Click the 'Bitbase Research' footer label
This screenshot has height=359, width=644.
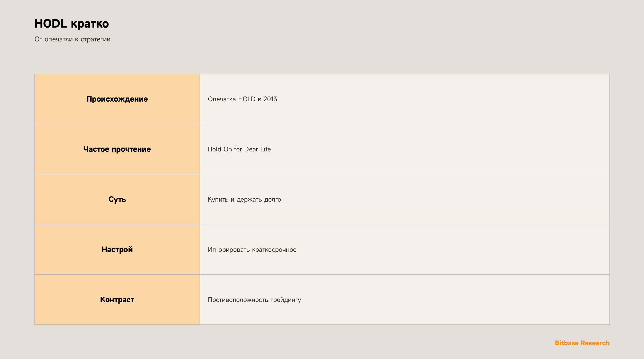[x=582, y=343]
